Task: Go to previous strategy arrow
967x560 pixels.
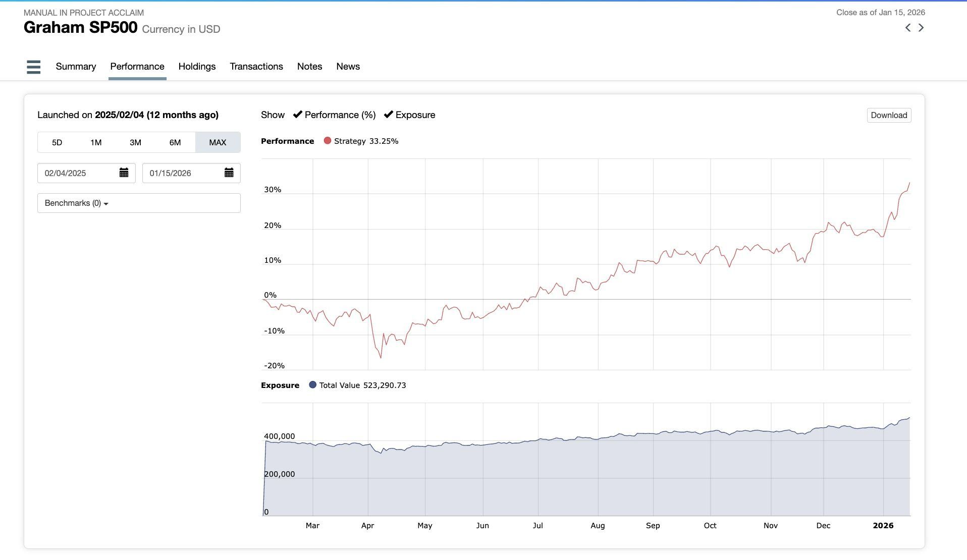Action: pyautogui.click(x=908, y=28)
